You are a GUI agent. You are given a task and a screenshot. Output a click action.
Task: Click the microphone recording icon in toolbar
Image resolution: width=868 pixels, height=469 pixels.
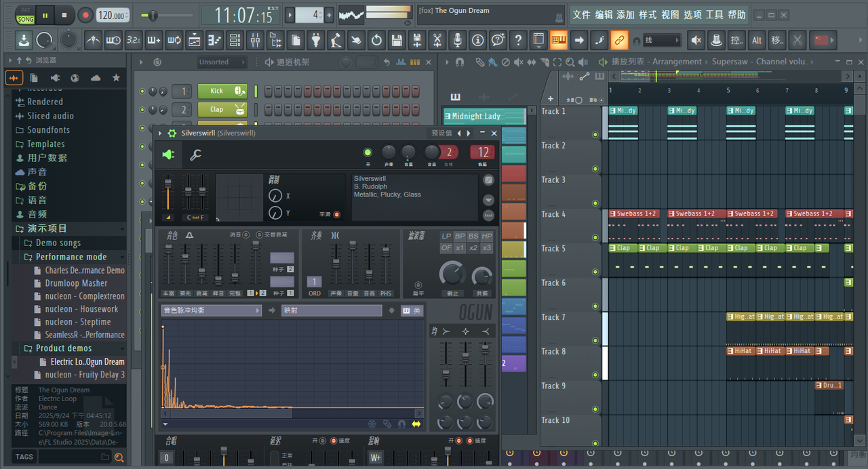458,41
